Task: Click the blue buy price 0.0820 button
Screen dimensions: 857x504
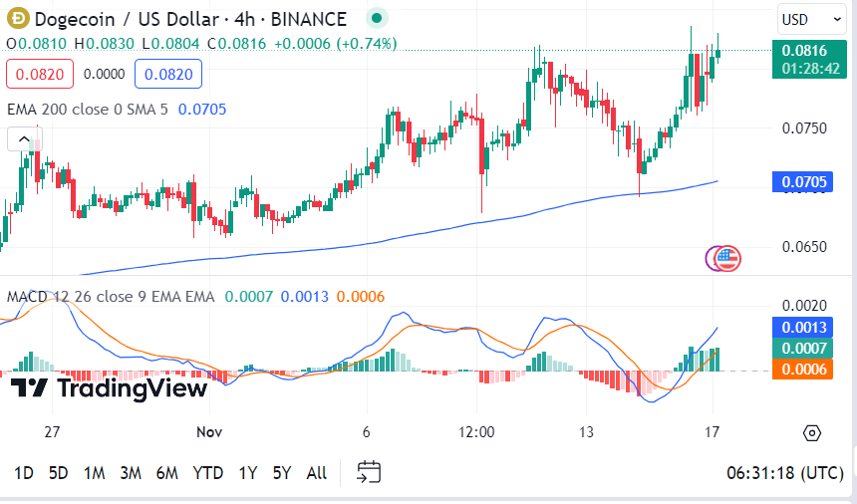Action: [168, 74]
